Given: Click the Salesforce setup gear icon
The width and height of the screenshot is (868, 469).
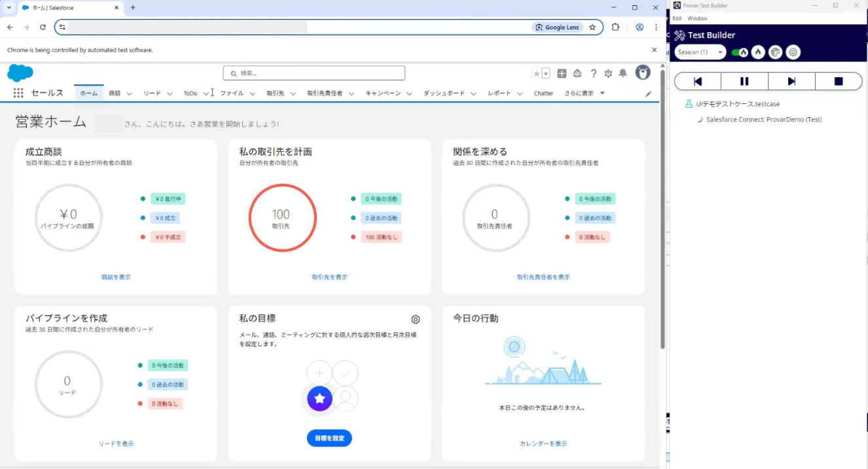Looking at the screenshot, I should (608, 73).
